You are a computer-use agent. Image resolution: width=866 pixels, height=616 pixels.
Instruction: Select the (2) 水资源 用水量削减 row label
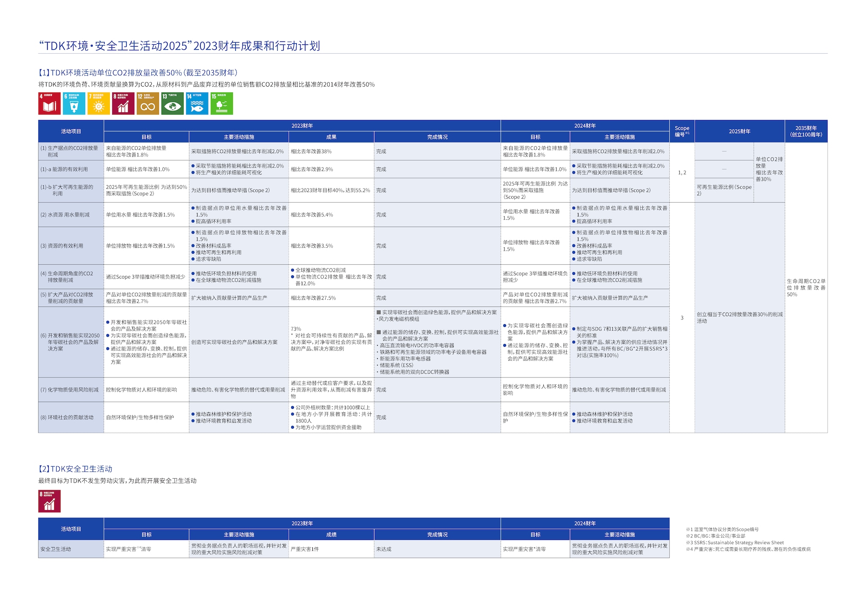tap(65, 215)
